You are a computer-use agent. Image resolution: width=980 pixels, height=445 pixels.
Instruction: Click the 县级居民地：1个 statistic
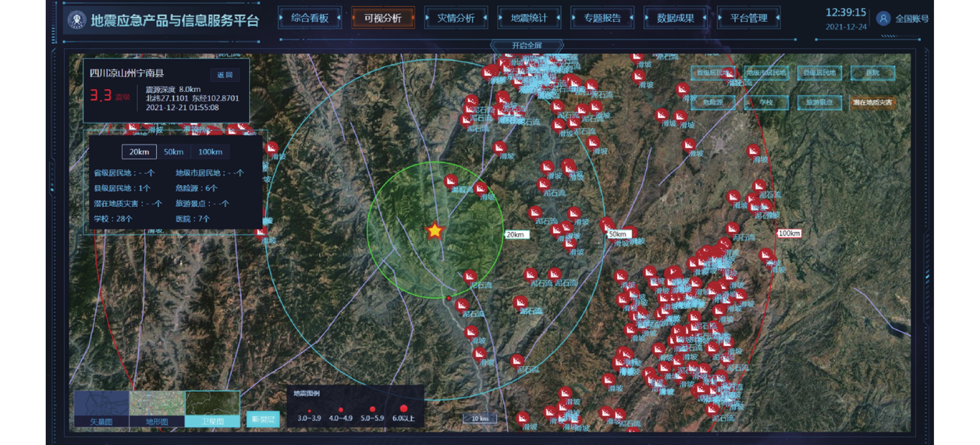(x=122, y=188)
